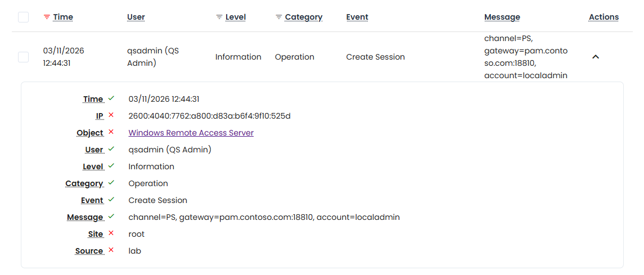
Task: Click the Level header label
Action: pyautogui.click(x=236, y=17)
